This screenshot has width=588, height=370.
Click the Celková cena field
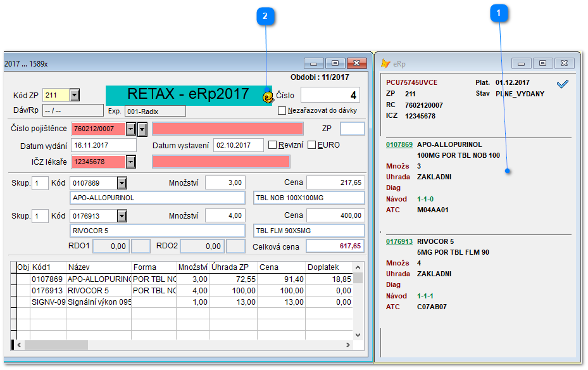pos(335,246)
